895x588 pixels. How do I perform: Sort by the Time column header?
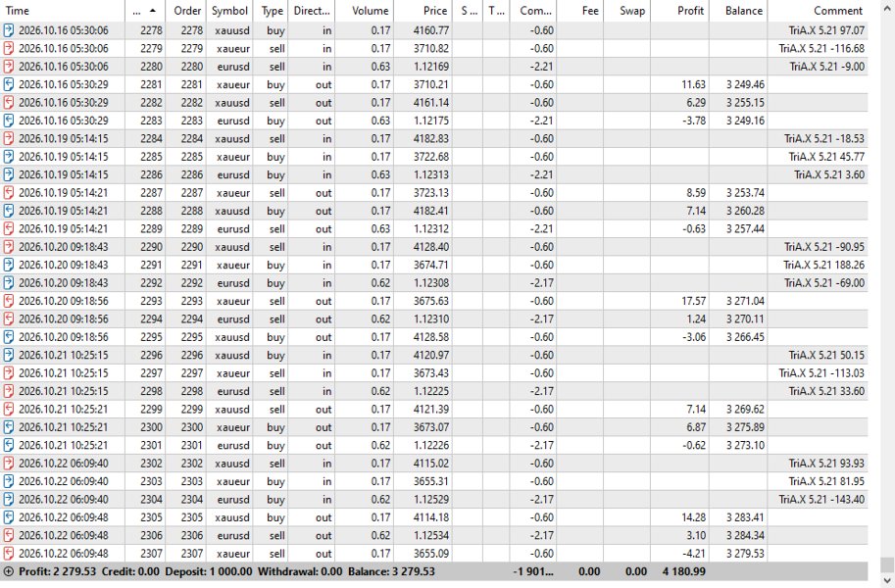[x=62, y=10]
